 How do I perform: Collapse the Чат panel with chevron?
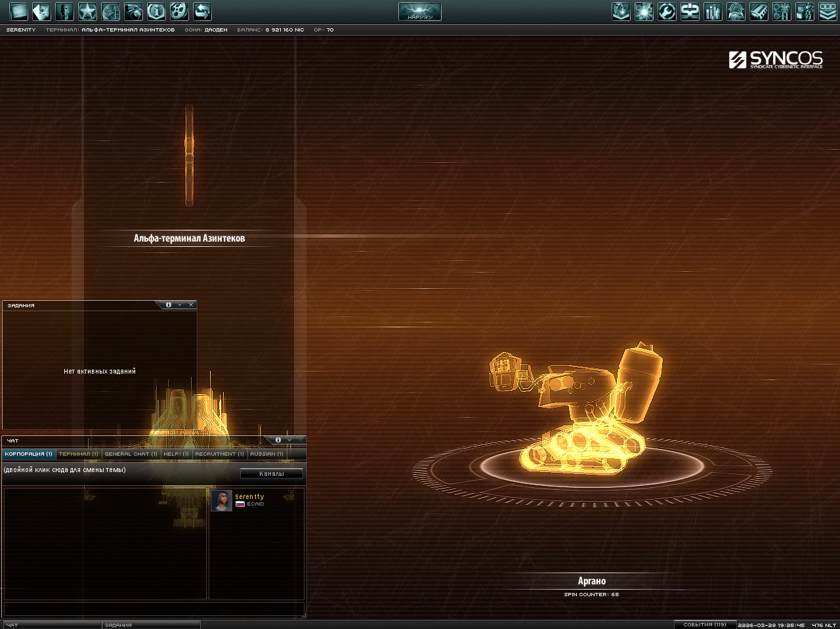tap(289, 440)
